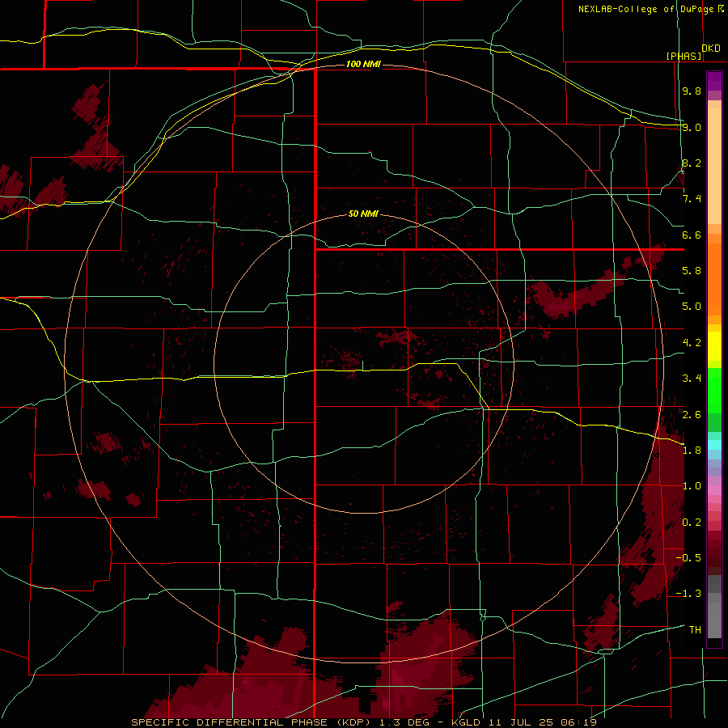The height and width of the screenshot is (728, 728).
Task: Click the cyan band on the color scale
Action: (714, 445)
